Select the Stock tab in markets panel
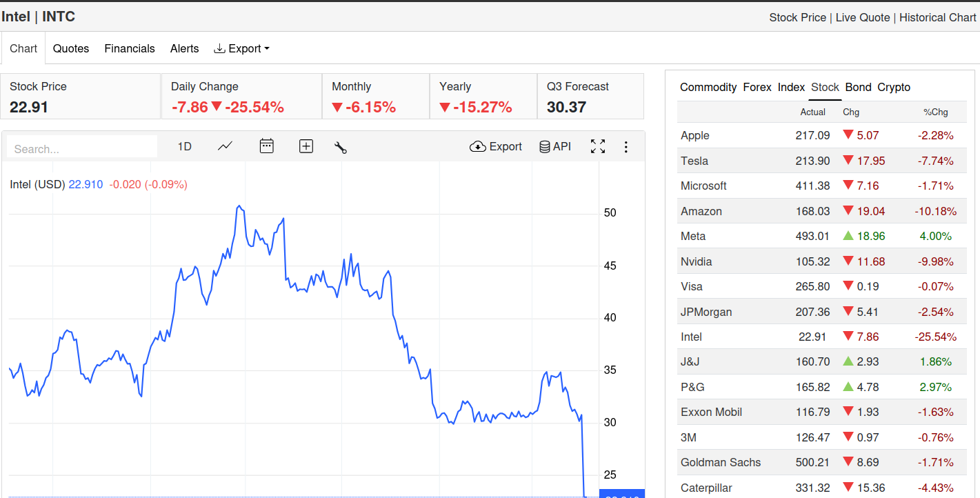 click(x=825, y=87)
